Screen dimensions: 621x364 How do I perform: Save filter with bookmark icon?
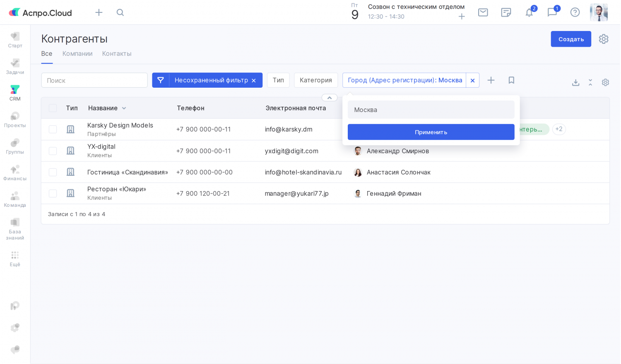511,80
